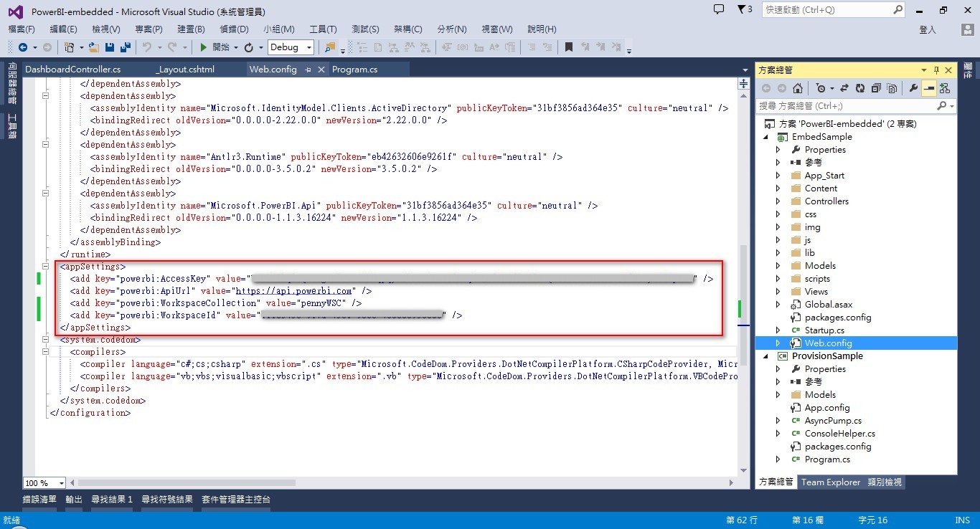
Task: Open the 說明(H) menu
Action: 542,29
